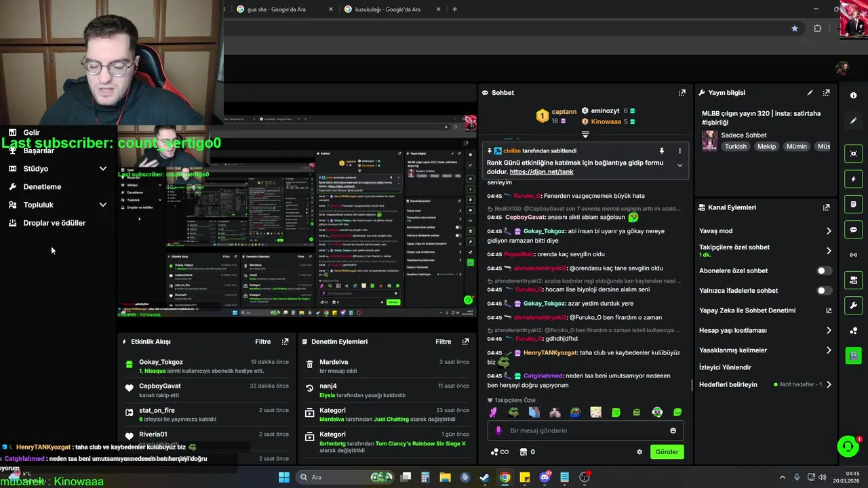Pop out the Sohbet chat panel

pos(682,93)
